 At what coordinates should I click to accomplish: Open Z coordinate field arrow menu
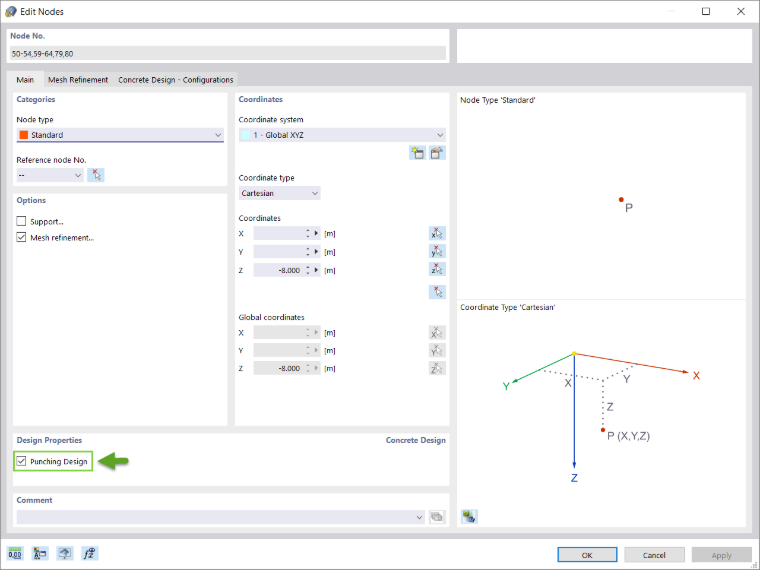point(317,270)
